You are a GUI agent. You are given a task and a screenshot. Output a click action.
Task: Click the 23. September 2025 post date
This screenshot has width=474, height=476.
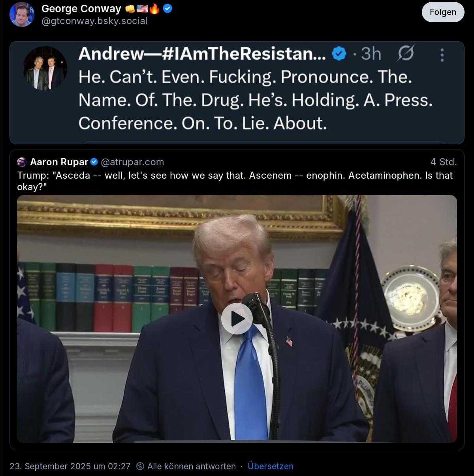point(70,467)
